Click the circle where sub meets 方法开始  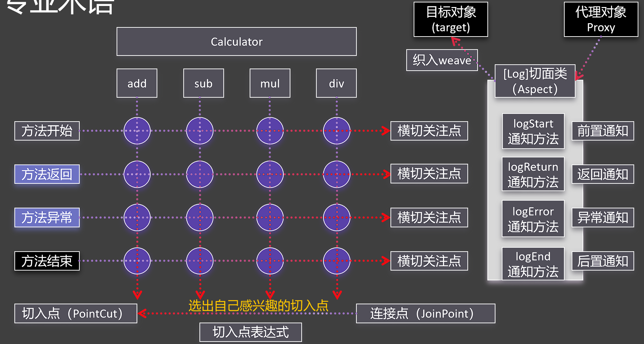pos(200,131)
